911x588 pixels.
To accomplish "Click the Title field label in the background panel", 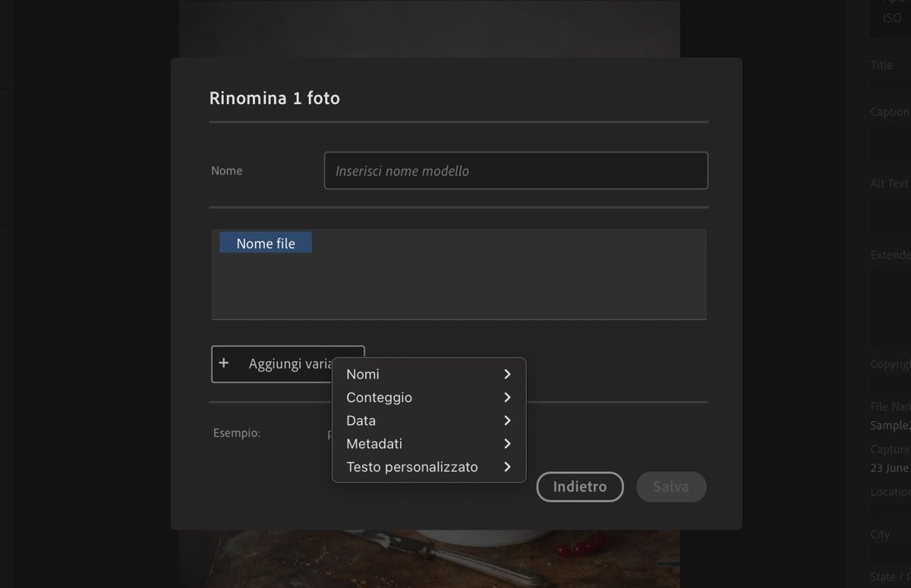I will (881, 65).
